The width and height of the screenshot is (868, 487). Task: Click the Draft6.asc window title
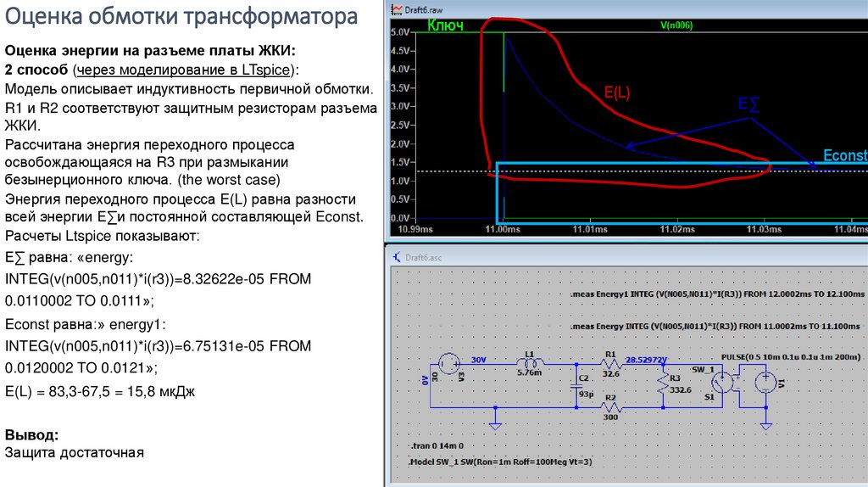423,257
